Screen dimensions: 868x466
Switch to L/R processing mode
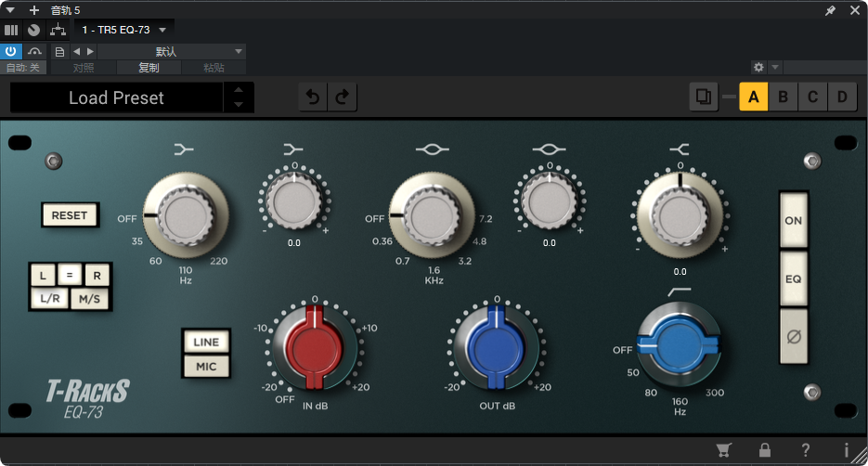point(49,299)
